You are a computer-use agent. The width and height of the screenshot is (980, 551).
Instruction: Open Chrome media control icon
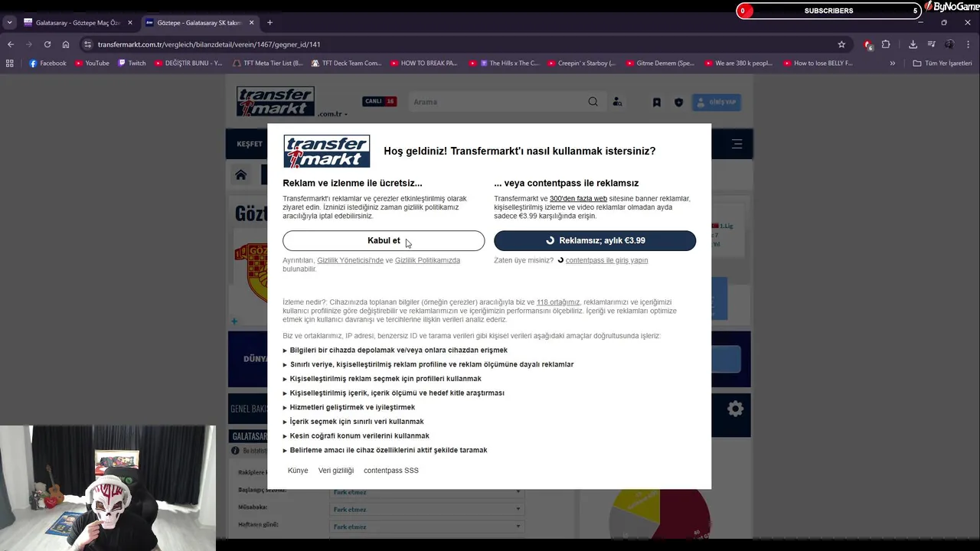[x=931, y=44]
